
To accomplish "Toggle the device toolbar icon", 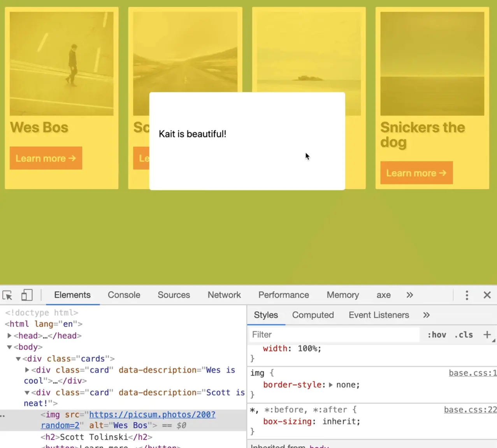I will coord(26,295).
